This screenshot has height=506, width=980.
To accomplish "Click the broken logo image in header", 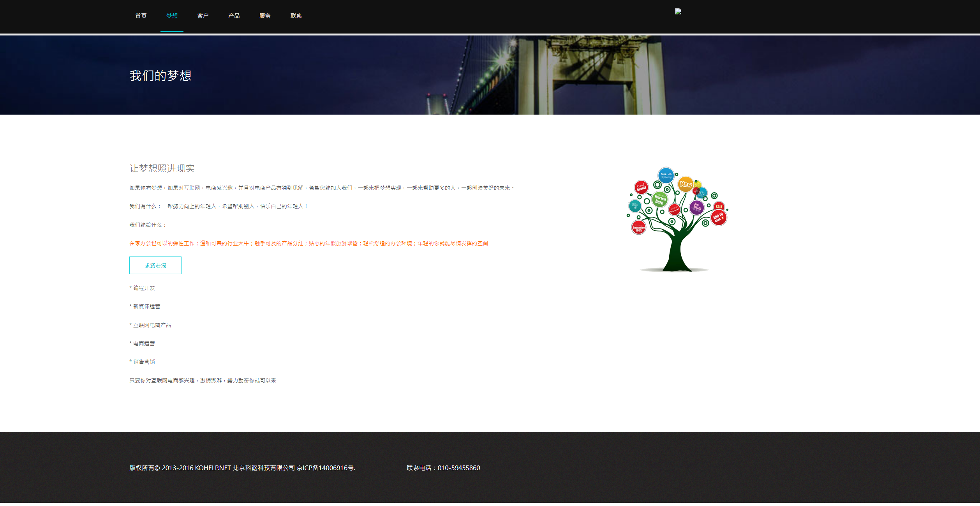I will 678,12.
